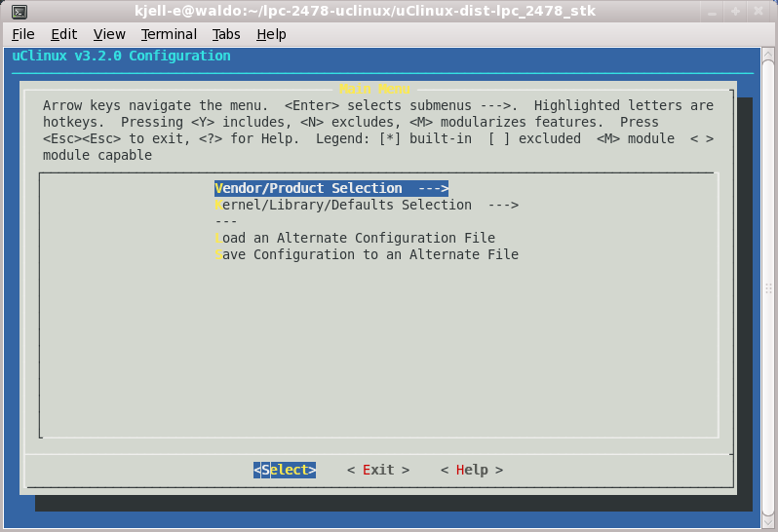Click the scrollbar down arrow
The height and width of the screenshot is (532, 778).
coord(767,521)
